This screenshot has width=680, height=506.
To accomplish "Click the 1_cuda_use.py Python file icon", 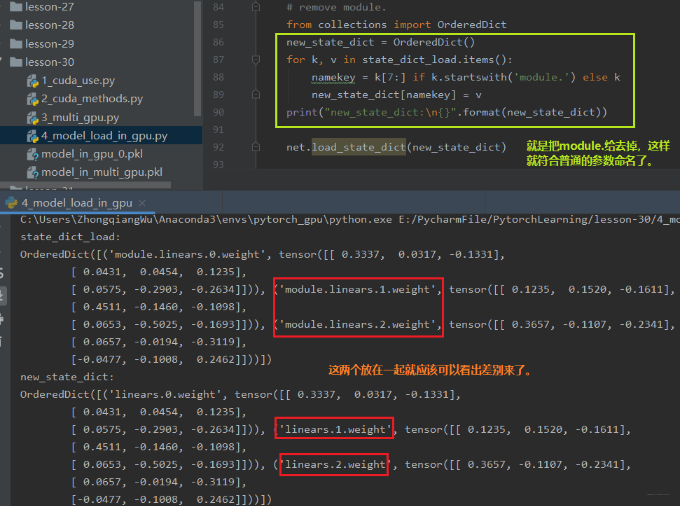I will (x=33, y=81).
